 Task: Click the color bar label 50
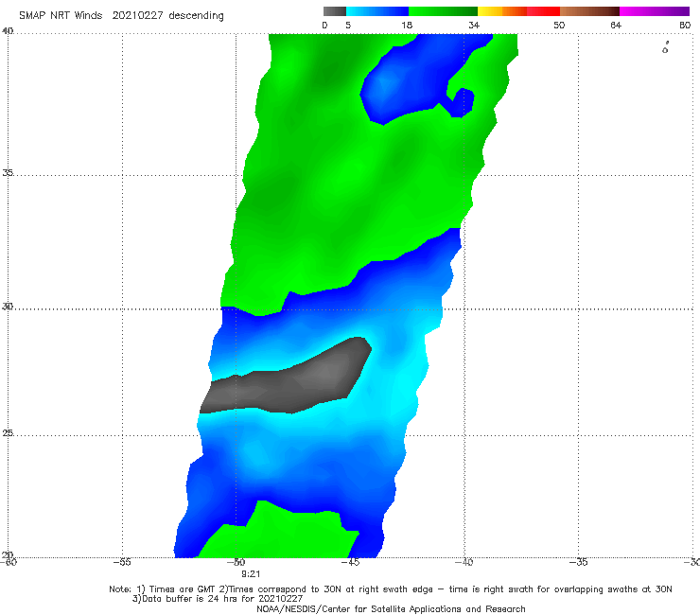tap(559, 26)
